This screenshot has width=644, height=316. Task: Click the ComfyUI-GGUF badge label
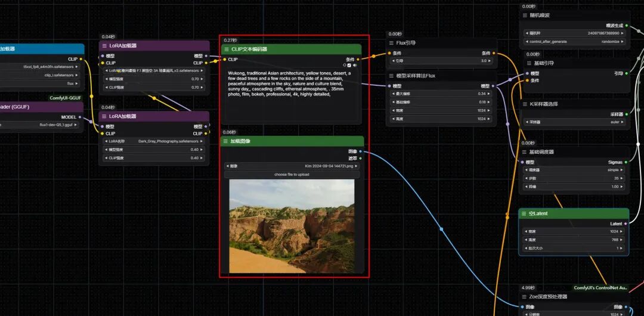pos(66,98)
